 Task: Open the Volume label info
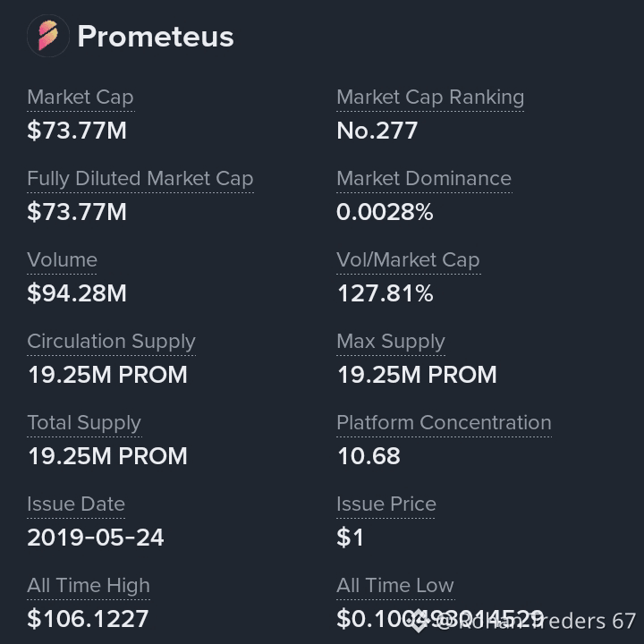pyautogui.click(x=62, y=259)
